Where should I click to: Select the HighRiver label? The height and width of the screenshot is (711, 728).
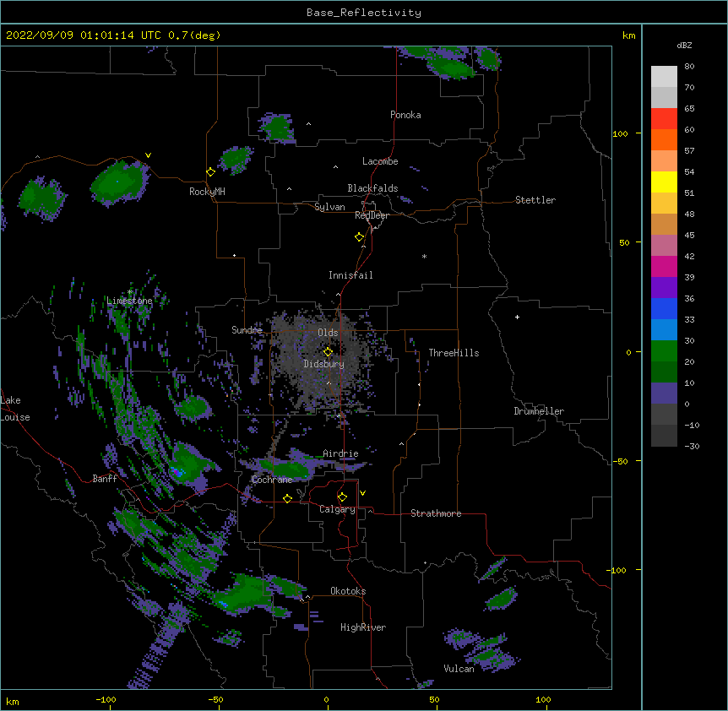point(363,627)
